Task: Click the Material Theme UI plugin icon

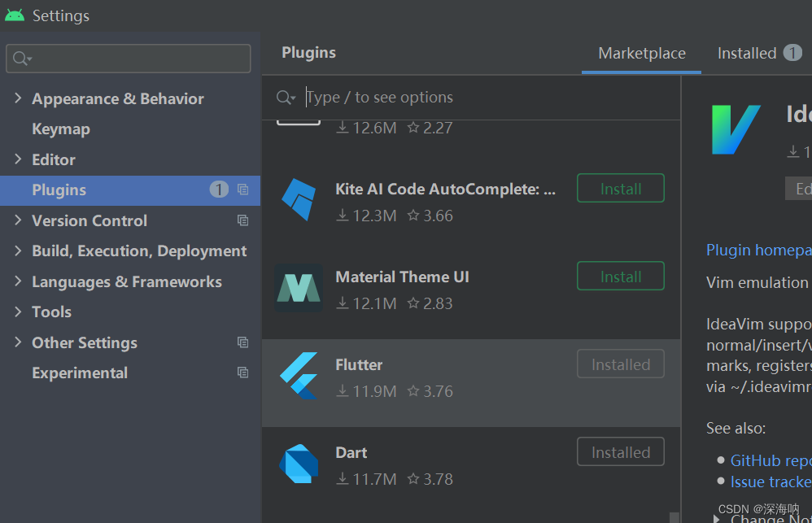Action: (299, 288)
